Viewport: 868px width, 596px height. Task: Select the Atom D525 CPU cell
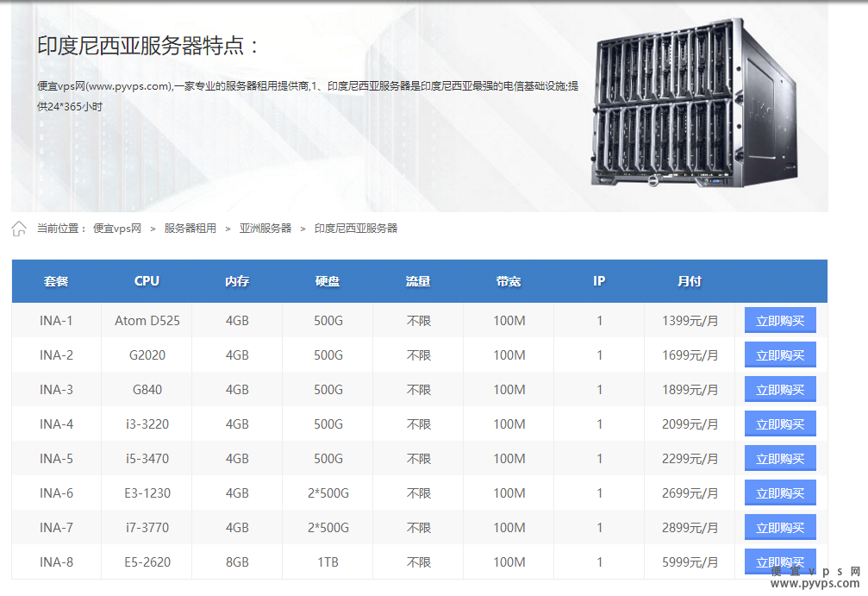click(147, 321)
